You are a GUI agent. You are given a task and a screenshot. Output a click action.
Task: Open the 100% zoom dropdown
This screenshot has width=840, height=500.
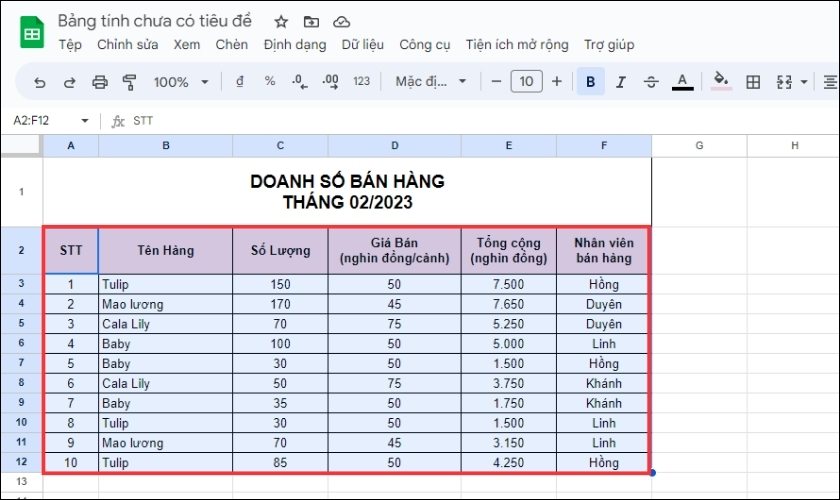(x=181, y=82)
